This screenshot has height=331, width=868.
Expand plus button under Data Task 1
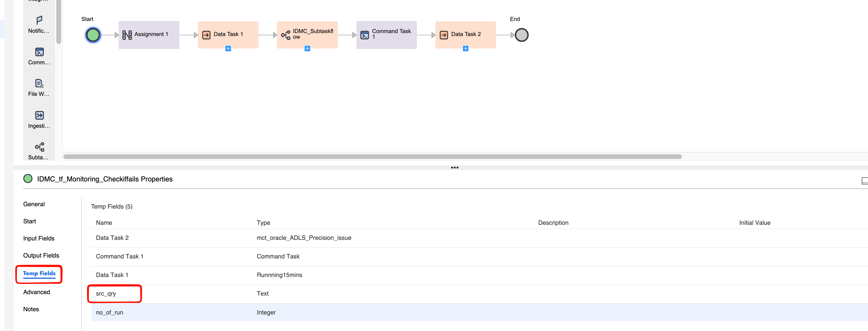(x=228, y=49)
